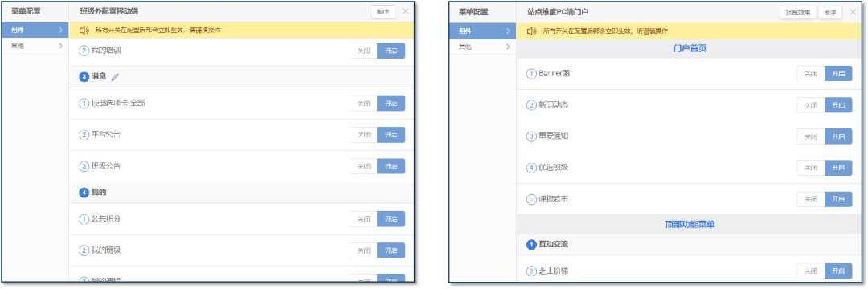This screenshot has width=868, height=289.
Task: Close the 站点维度PC端门户 dialog with the X
Action: [853, 12]
